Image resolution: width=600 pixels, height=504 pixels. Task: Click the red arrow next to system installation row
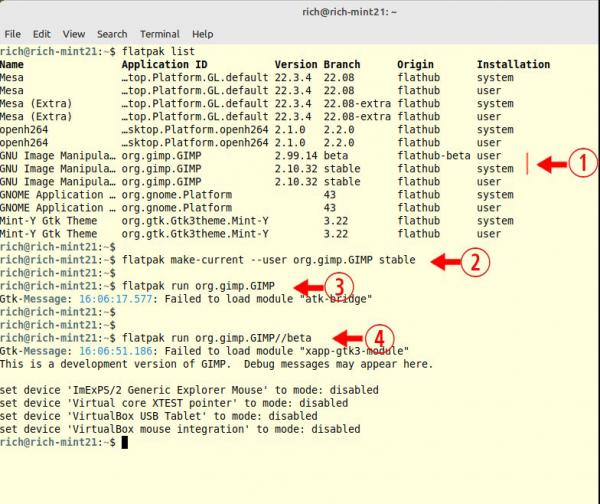coord(553,164)
